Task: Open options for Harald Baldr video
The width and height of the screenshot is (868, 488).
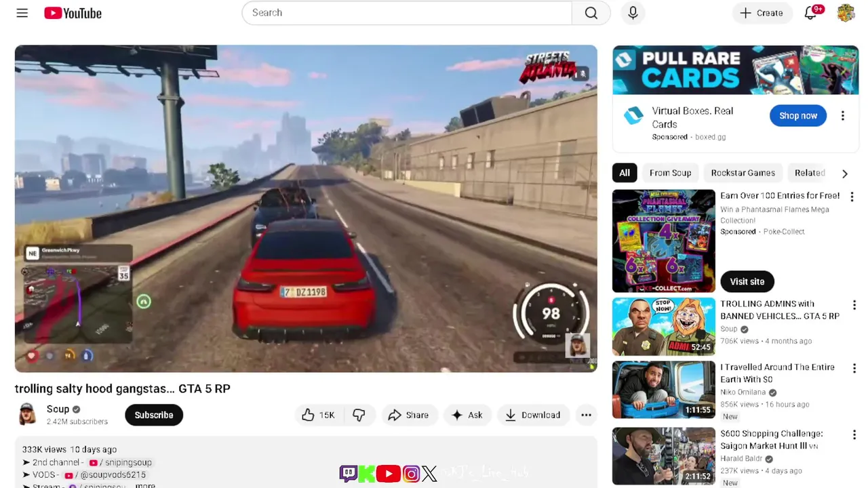Action: coord(854,434)
